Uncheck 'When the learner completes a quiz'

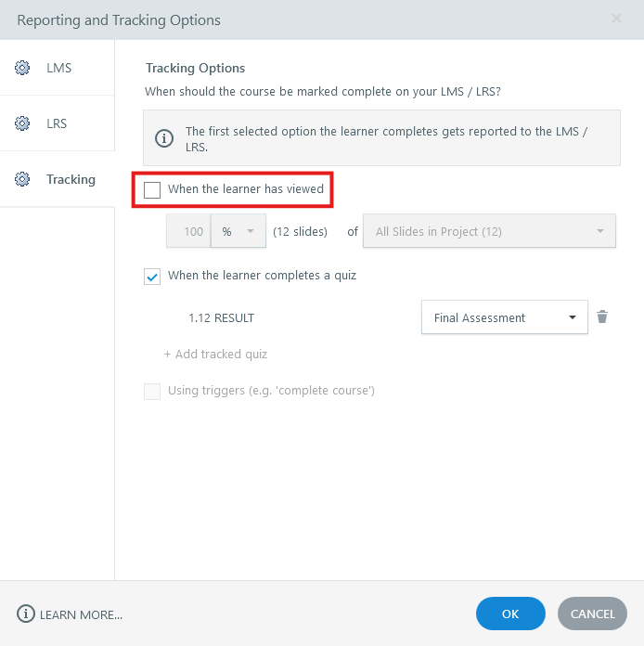pos(153,276)
